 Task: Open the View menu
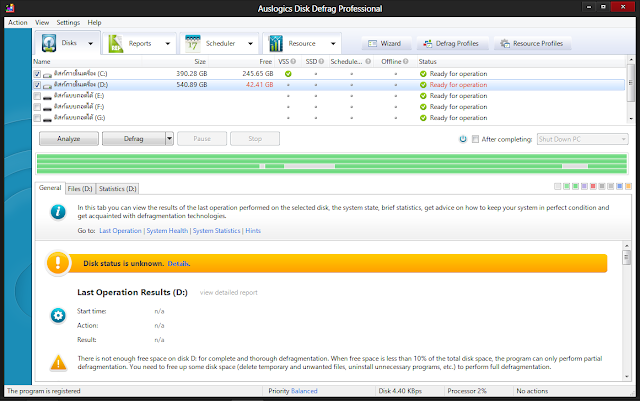[42, 22]
